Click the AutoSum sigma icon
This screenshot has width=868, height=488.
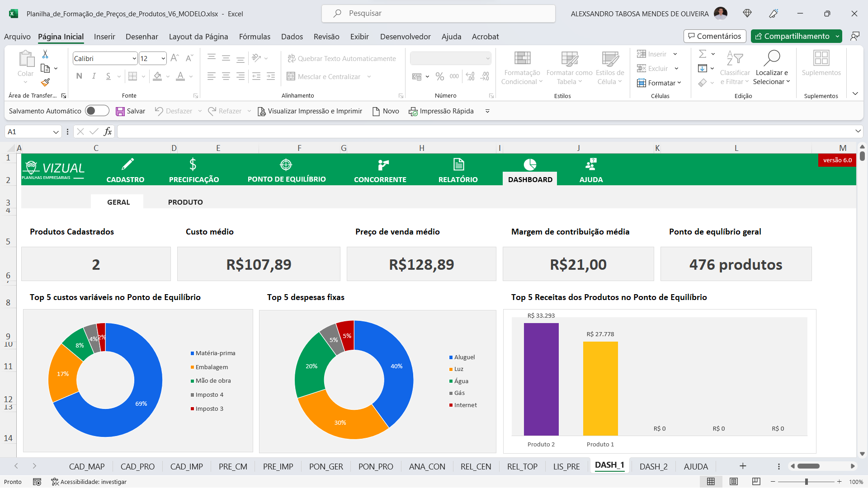[702, 54]
